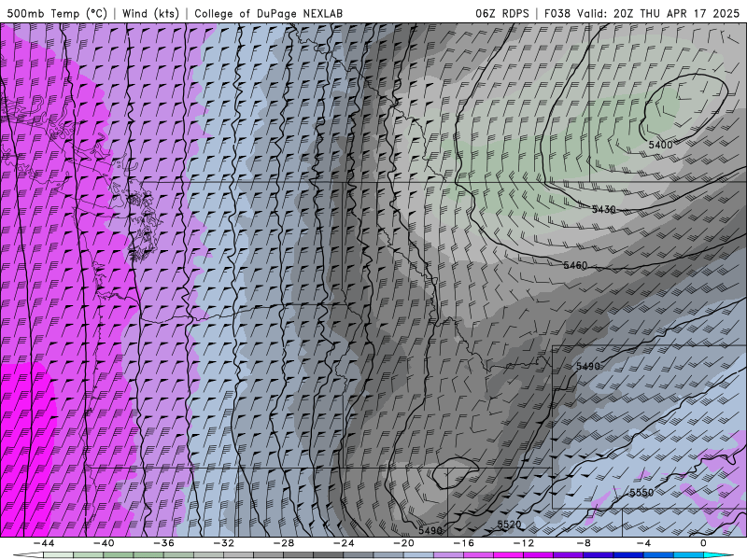The width and height of the screenshot is (747, 560).
Task: Select the '06Z RDPS' model run label
Action: 502,13
